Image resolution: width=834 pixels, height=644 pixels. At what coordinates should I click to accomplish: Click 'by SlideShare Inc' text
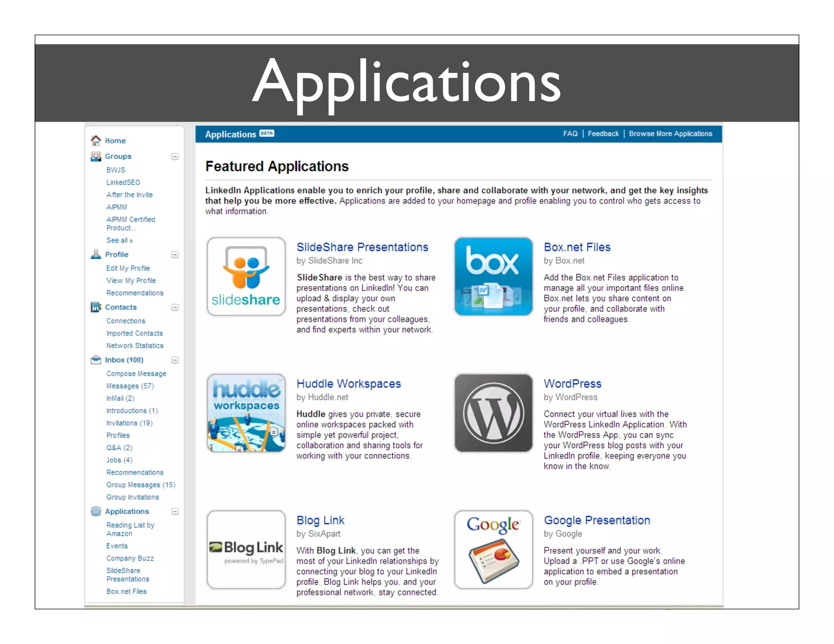[329, 261]
